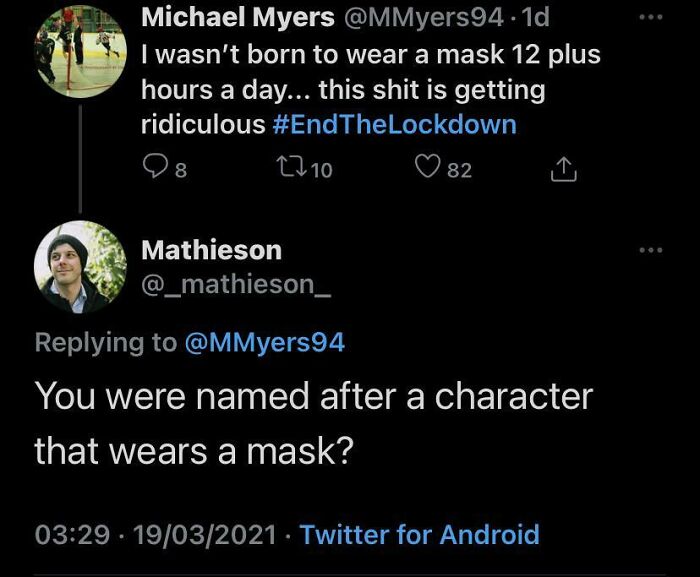Click the reply text about masked character
The height and width of the screenshot is (577, 700).
point(313,423)
